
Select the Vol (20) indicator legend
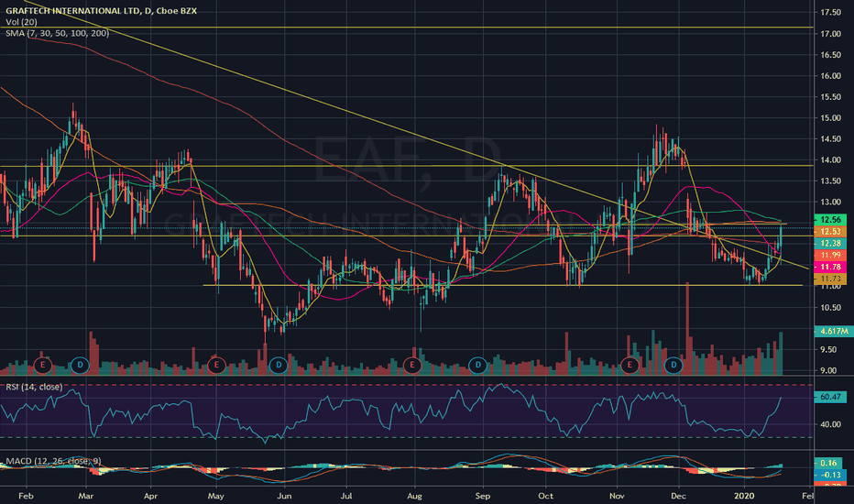[21, 22]
